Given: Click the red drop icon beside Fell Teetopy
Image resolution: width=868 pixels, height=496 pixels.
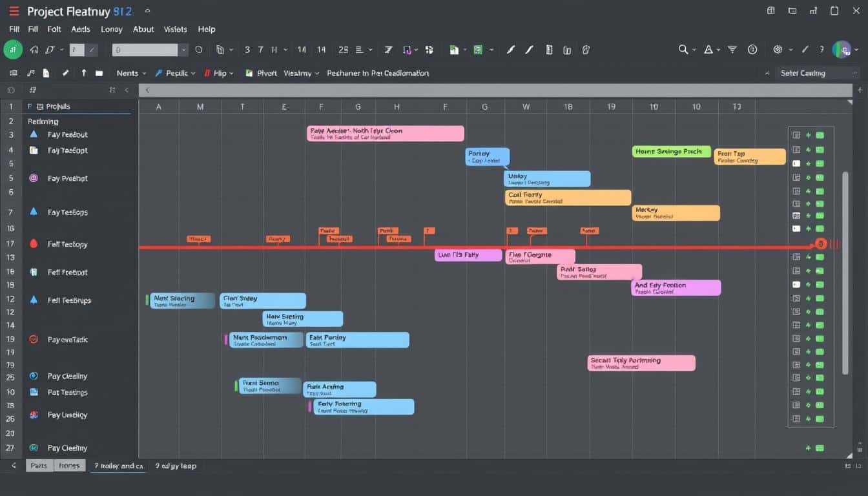Looking at the screenshot, I should coord(34,244).
